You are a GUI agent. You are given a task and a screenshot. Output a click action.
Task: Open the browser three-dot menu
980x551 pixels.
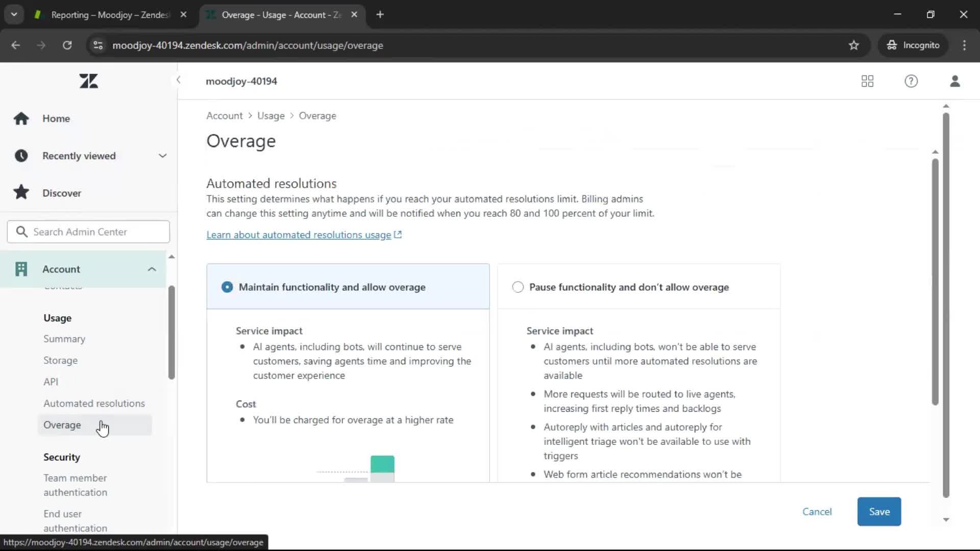(964, 45)
